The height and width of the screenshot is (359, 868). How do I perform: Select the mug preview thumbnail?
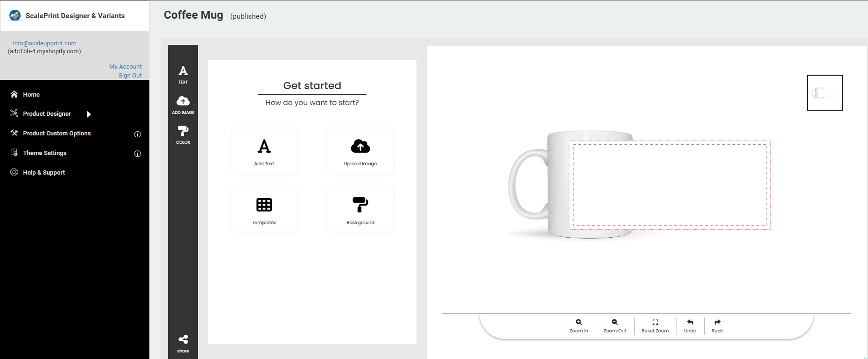[825, 92]
